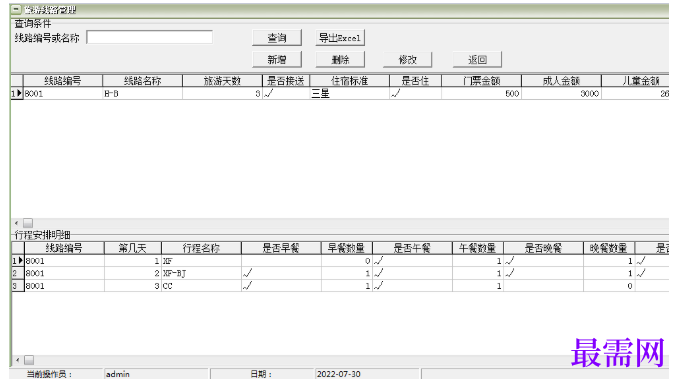Select detail table row header 1
Screen dimensions: 683x384
point(17,261)
